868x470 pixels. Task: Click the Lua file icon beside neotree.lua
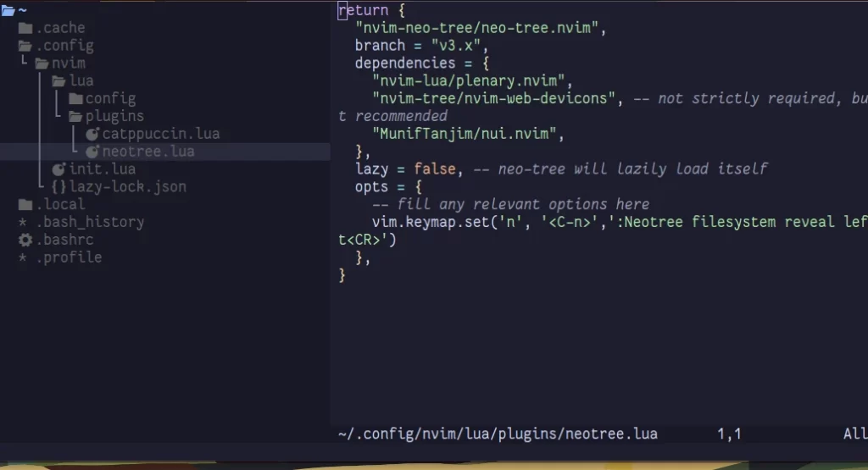[92, 152]
